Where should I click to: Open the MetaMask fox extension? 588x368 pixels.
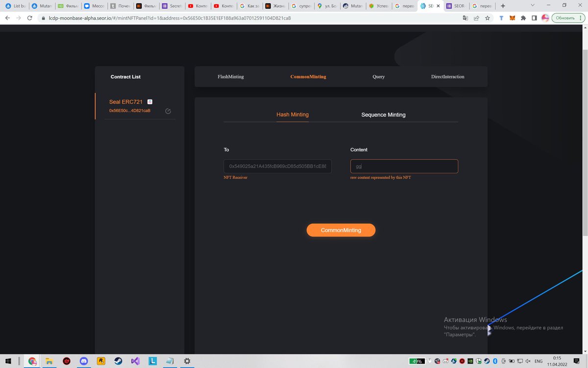513,18
